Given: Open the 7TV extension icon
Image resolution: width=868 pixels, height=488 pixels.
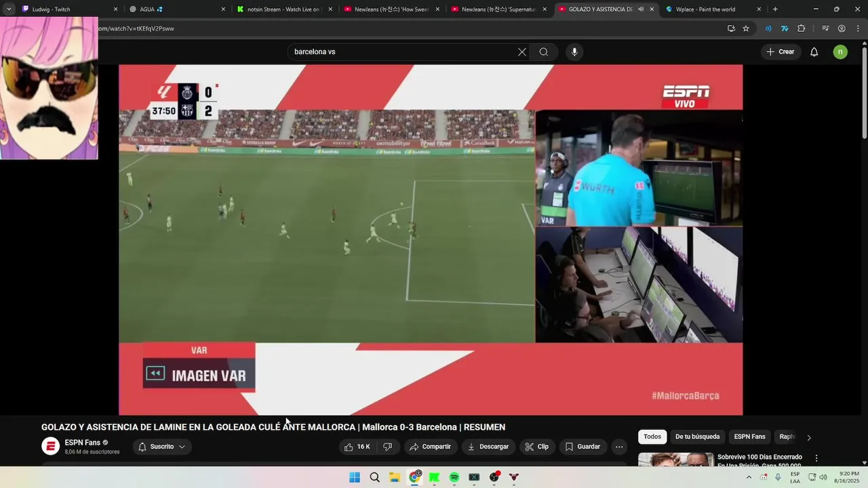Looking at the screenshot, I should point(785,28).
